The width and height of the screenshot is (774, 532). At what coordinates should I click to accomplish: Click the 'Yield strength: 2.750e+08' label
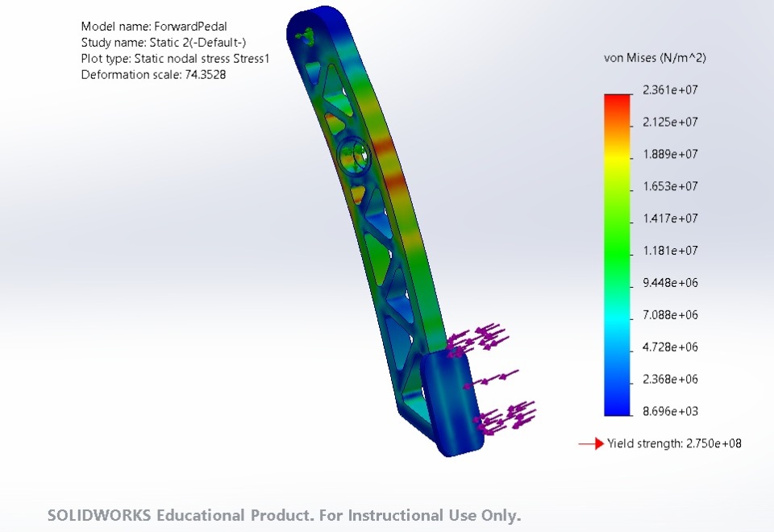point(674,443)
